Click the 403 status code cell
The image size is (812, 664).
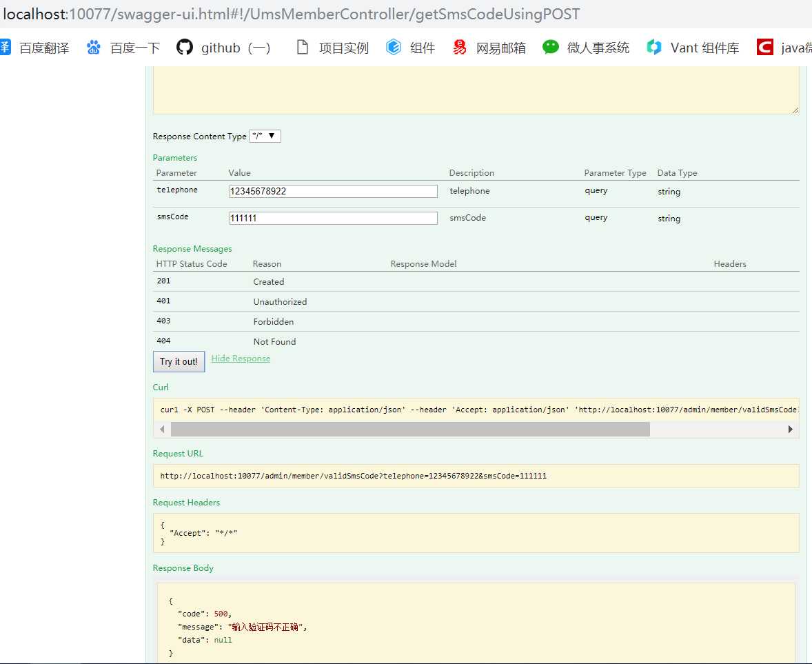pos(163,321)
